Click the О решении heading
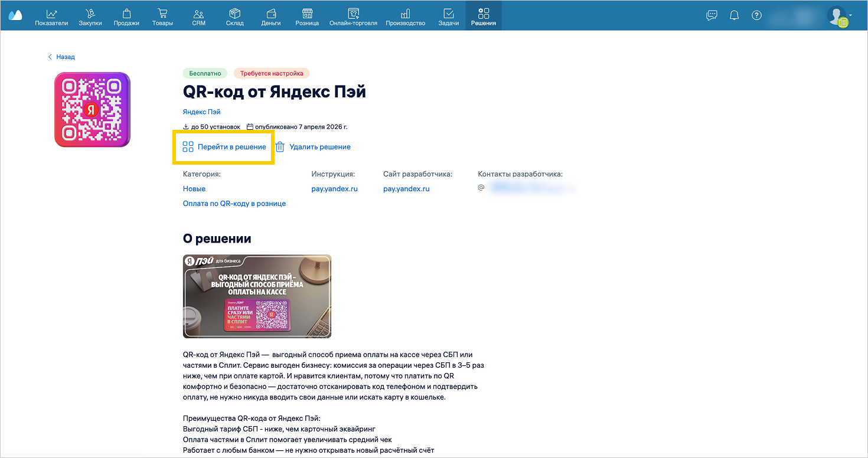The image size is (868, 458). 217,238
